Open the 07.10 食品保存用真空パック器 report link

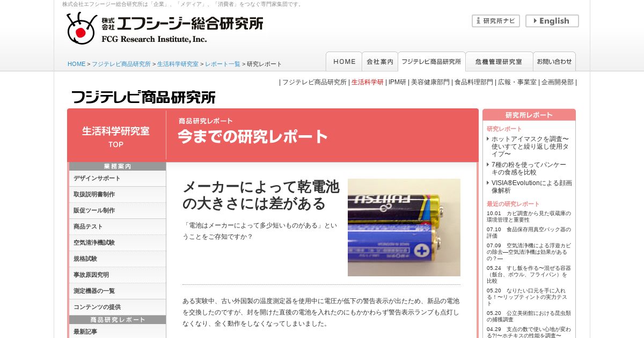529,232
